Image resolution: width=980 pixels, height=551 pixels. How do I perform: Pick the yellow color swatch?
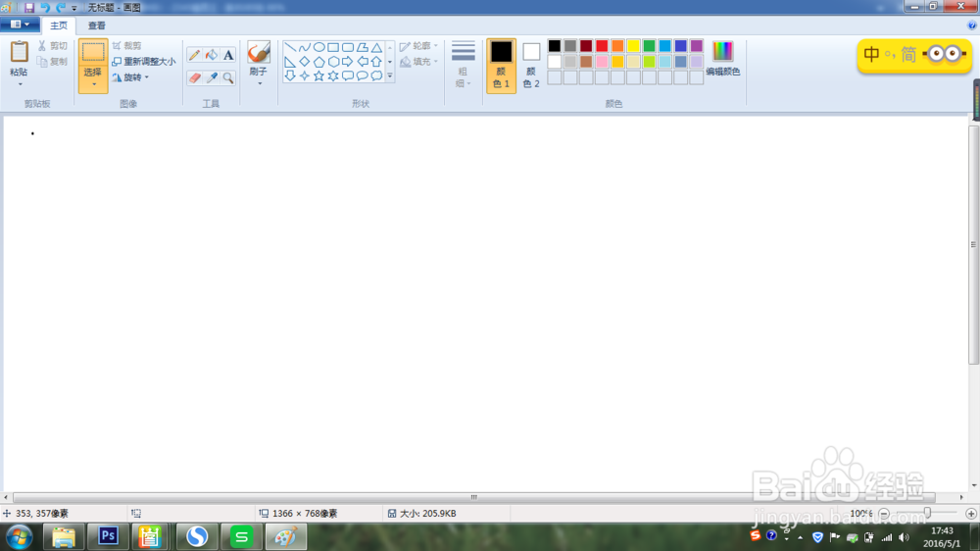pos(633,46)
